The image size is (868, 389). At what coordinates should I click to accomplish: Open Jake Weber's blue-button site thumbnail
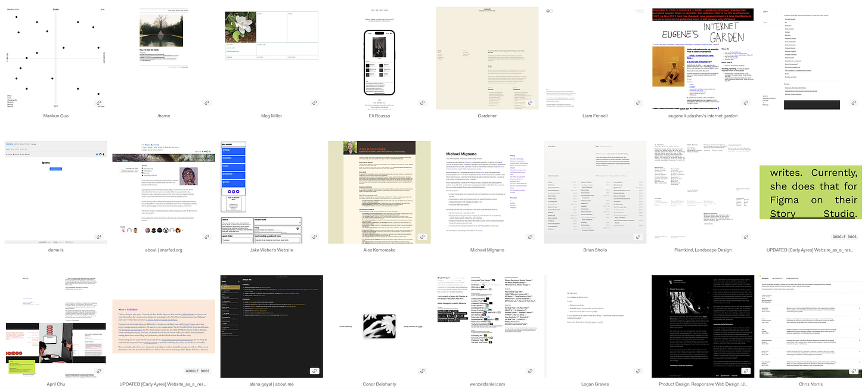(272, 192)
